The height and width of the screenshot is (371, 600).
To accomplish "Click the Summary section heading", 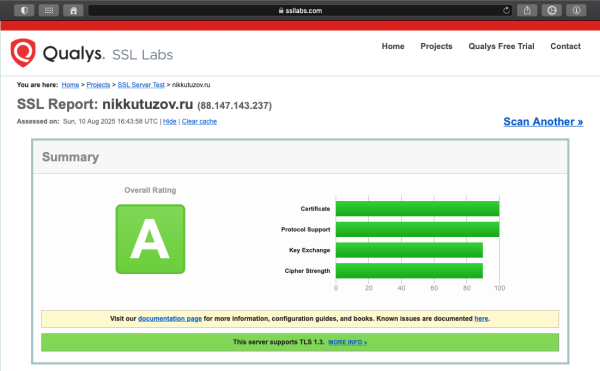I will [x=70, y=157].
